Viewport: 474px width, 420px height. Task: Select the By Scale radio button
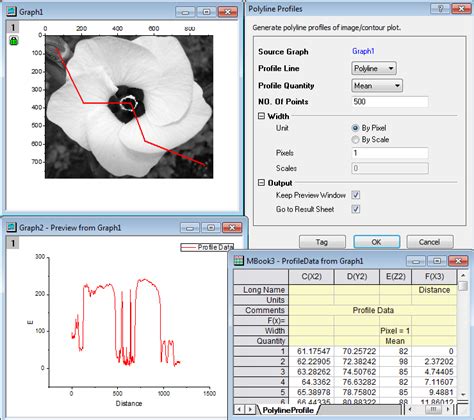coord(355,140)
